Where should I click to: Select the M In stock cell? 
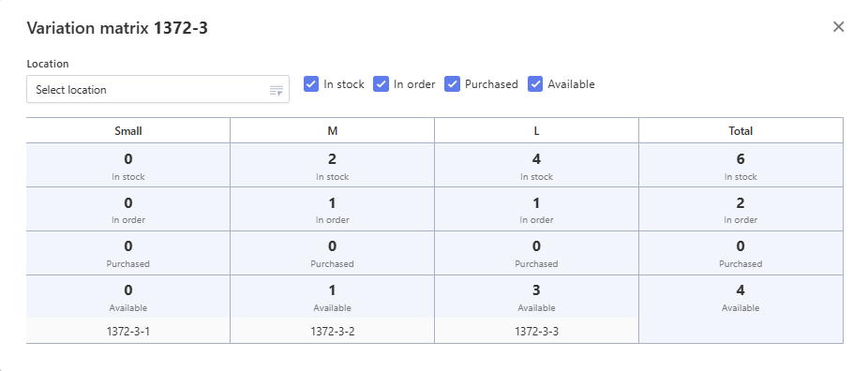pos(332,165)
